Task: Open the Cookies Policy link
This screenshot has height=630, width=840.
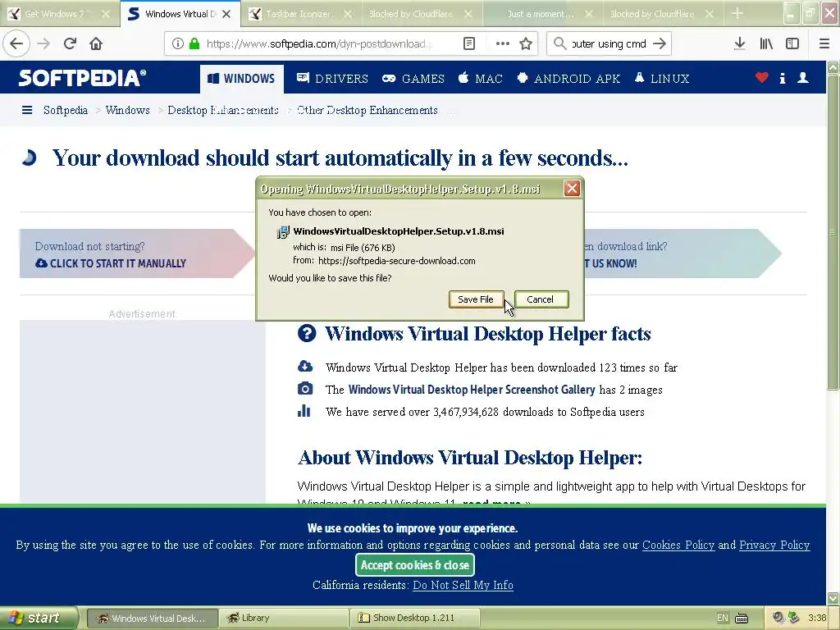Action: (678, 545)
